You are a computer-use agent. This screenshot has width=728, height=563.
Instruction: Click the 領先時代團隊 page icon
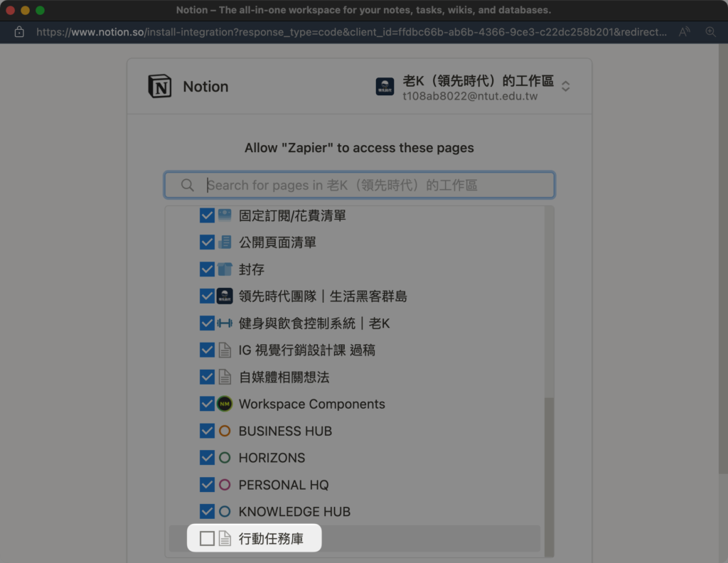(x=225, y=296)
